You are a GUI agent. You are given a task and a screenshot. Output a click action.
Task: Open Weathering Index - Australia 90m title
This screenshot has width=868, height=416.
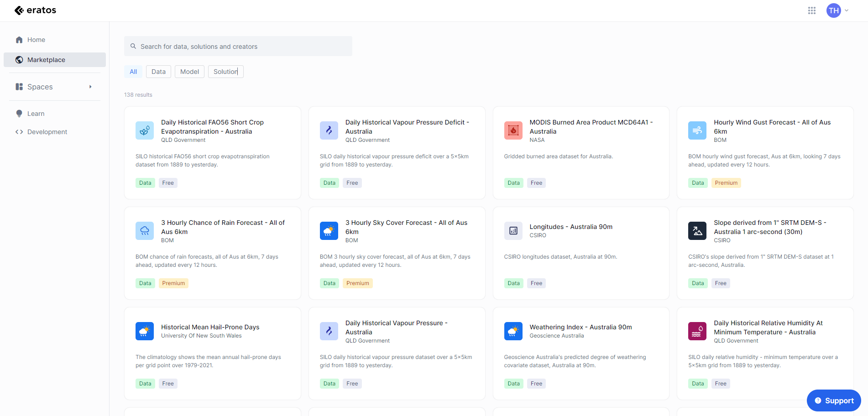(x=580, y=327)
